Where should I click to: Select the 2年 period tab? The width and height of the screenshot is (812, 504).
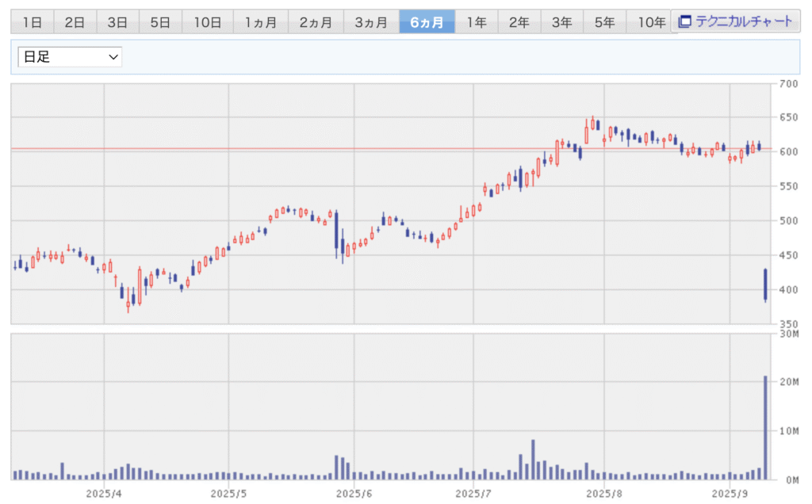coord(519,22)
